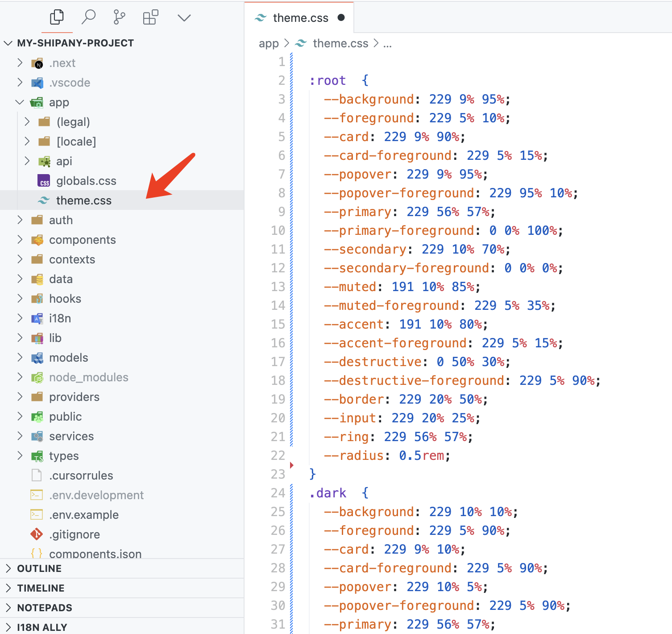Click line number 2 in gutter
672x634 pixels.
282,80
